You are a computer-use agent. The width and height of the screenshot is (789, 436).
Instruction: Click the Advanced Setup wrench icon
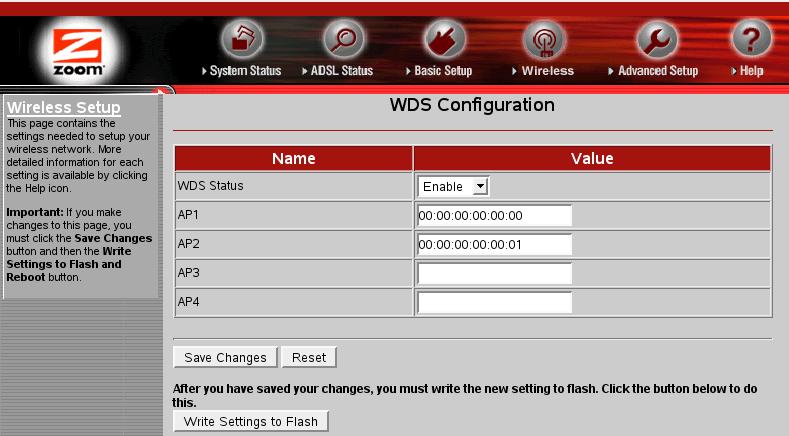coord(657,39)
